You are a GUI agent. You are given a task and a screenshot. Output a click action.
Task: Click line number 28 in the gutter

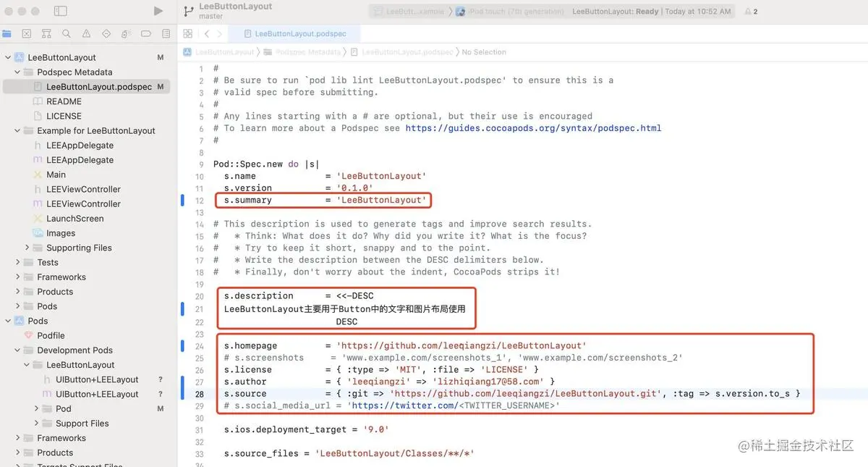(x=200, y=394)
